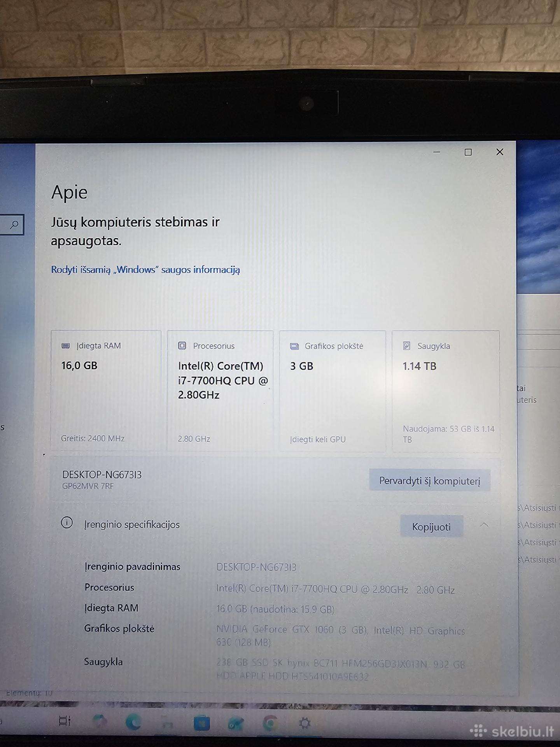Screen dimensions: 560x747
Task: Click the Naudojama: 53 GB storage usage text
Action: click(x=449, y=434)
